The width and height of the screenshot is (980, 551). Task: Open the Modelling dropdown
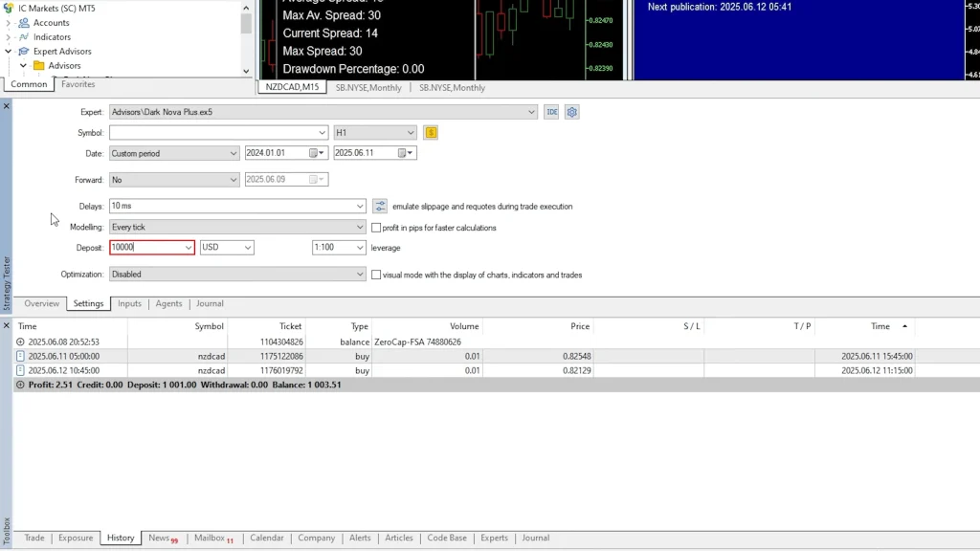coord(360,228)
